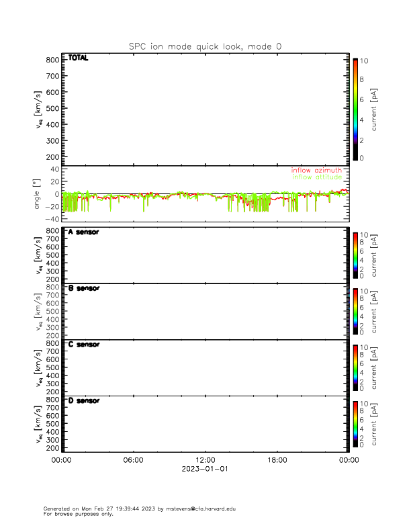Click the 'B sensor' panel label
The width and height of the screenshot is (411, 532).
point(83,288)
